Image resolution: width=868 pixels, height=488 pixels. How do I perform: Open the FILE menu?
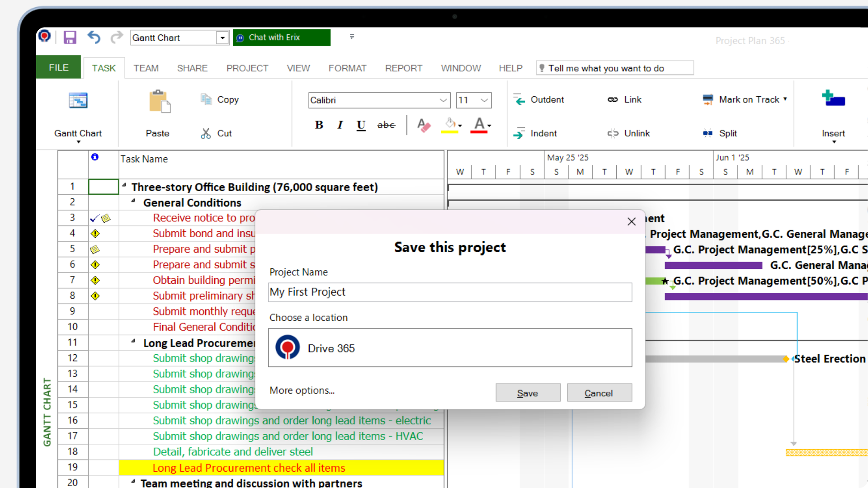[x=58, y=67]
